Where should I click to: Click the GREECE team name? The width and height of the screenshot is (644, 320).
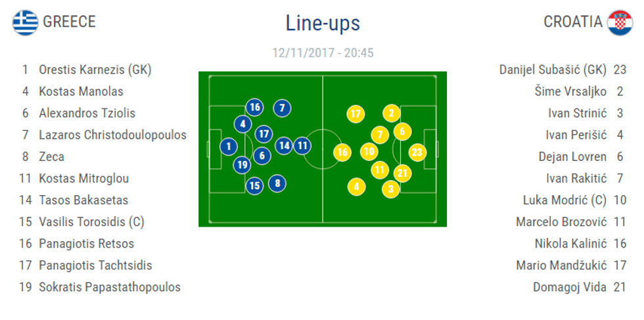click(69, 22)
